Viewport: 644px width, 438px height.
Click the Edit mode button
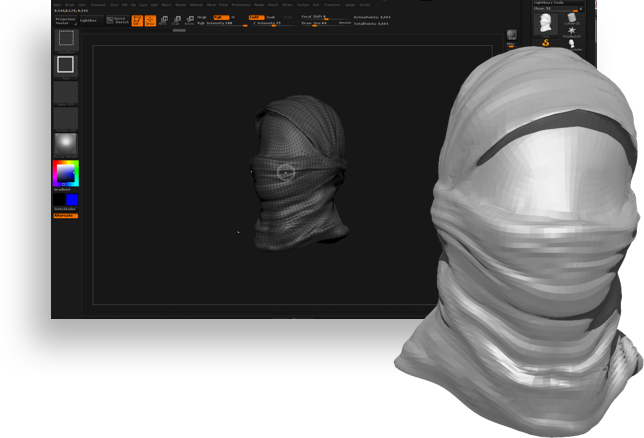(137, 20)
